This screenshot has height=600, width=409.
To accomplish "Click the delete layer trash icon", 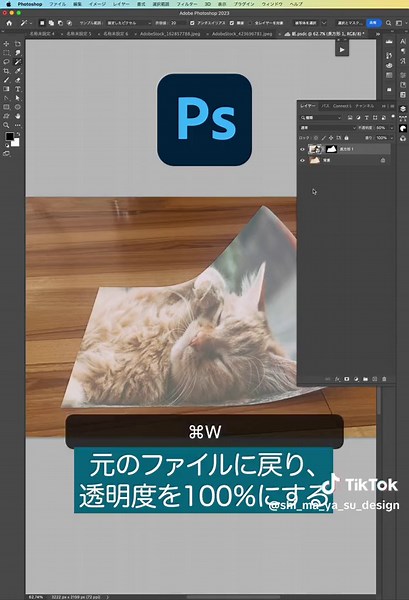I will tap(384, 379).
